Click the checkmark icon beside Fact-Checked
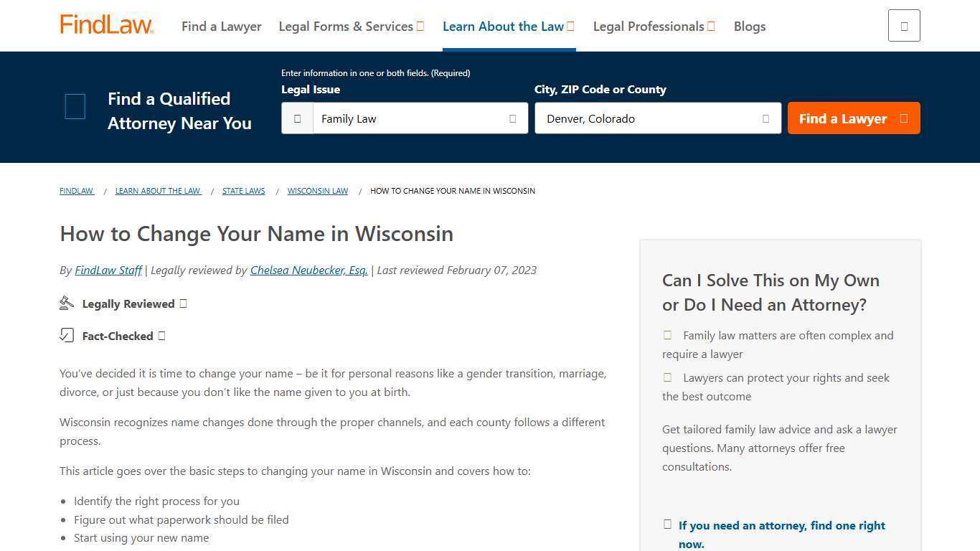 tap(67, 335)
